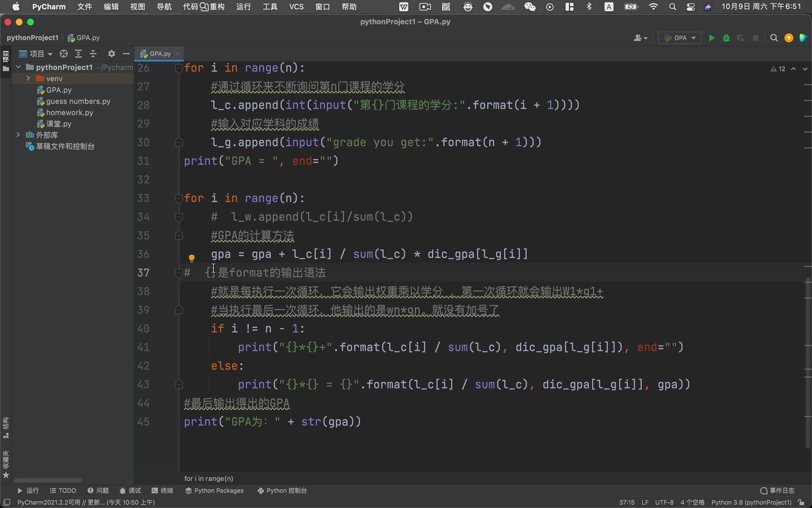Open GPA.py in project tree
The image size is (812, 508).
59,90
